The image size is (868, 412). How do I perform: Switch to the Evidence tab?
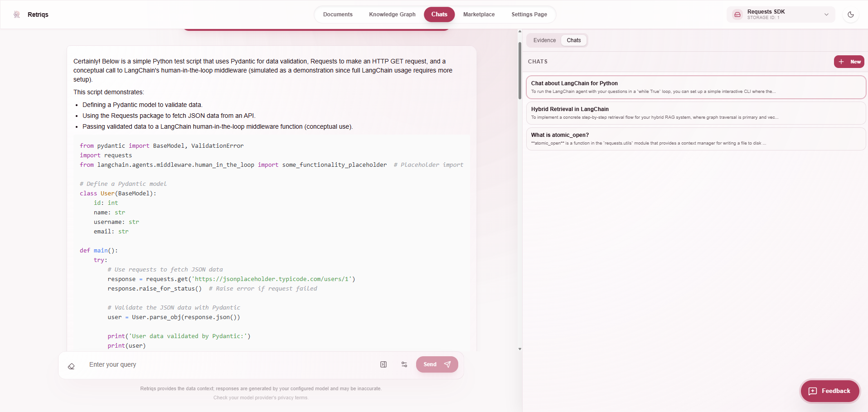[x=544, y=40]
